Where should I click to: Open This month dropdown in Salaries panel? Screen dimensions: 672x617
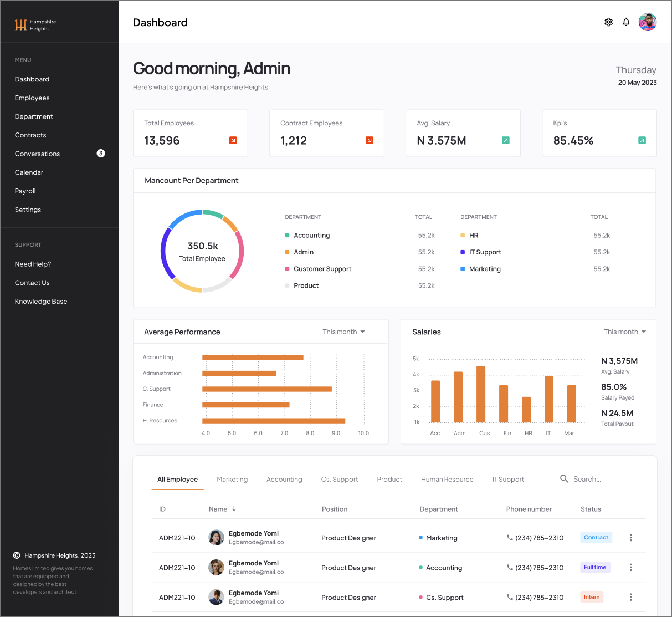click(624, 332)
